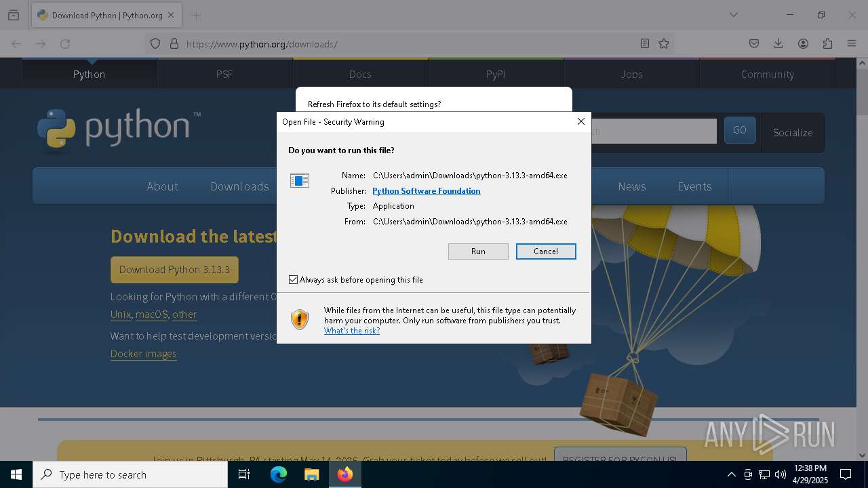The height and width of the screenshot is (488, 868).
Task: Click the network tray icon
Action: (x=764, y=474)
